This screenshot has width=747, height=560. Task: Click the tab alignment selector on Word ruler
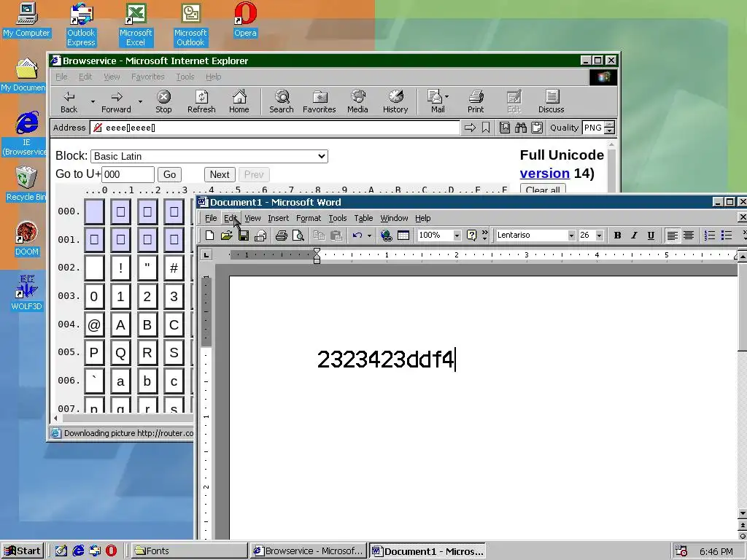pyautogui.click(x=206, y=254)
